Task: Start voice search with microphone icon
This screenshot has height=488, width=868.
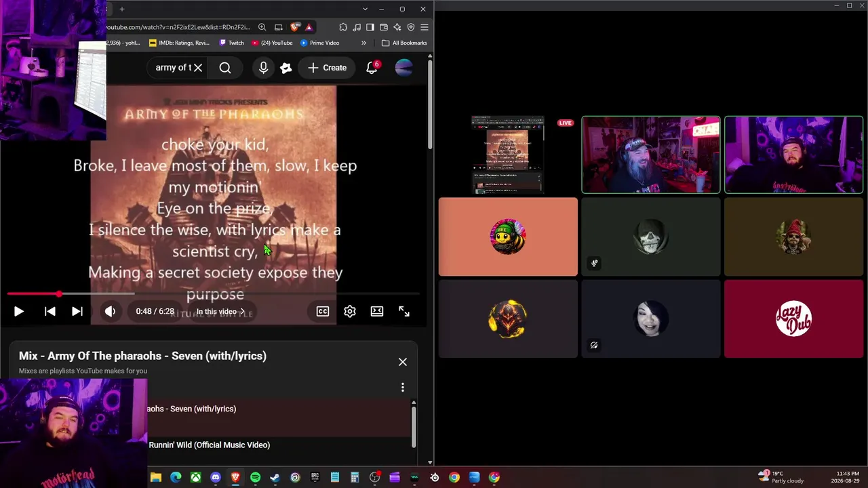Action: [x=263, y=68]
